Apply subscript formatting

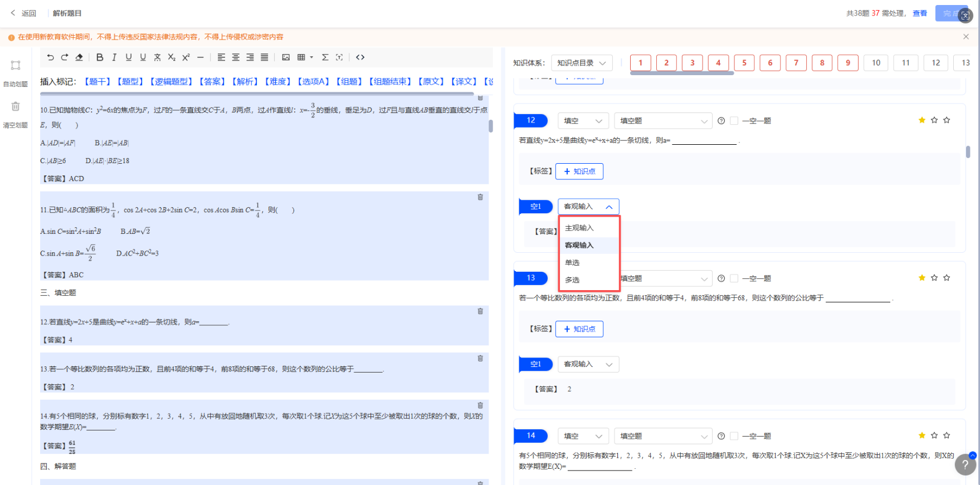click(x=172, y=57)
